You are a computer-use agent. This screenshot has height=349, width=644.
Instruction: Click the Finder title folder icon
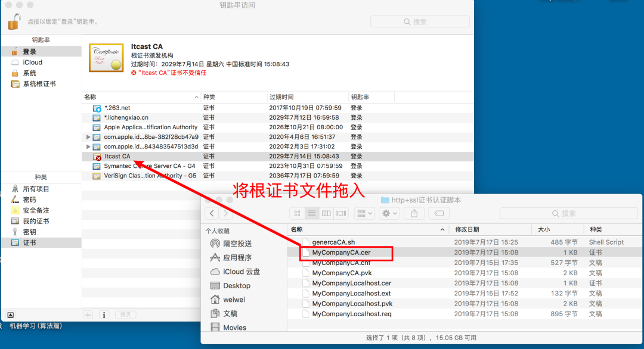coord(385,200)
